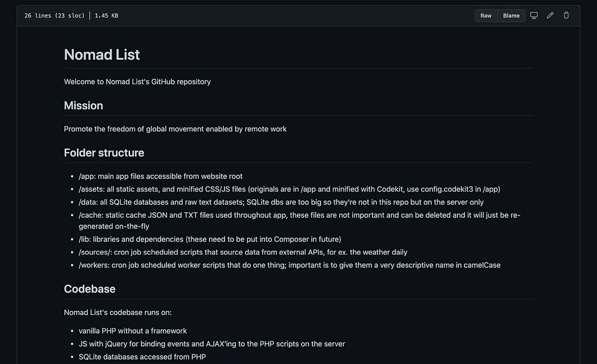Open the Raw file view
The height and width of the screenshot is (364, 597).
(x=486, y=16)
